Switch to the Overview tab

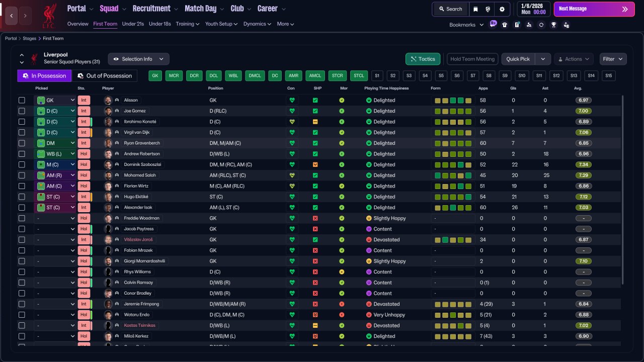[x=78, y=24]
